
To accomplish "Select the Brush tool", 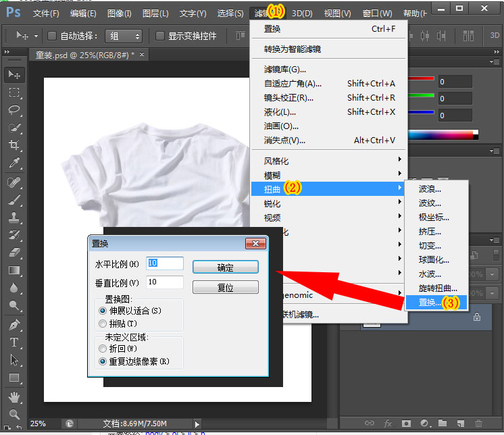I will (14, 200).
